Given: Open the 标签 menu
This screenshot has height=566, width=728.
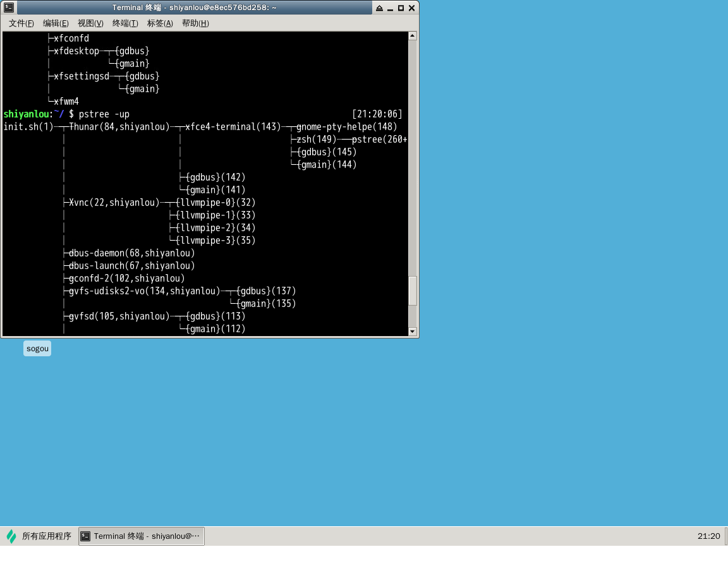Looking at the screenshot, I should coord(159,23).
